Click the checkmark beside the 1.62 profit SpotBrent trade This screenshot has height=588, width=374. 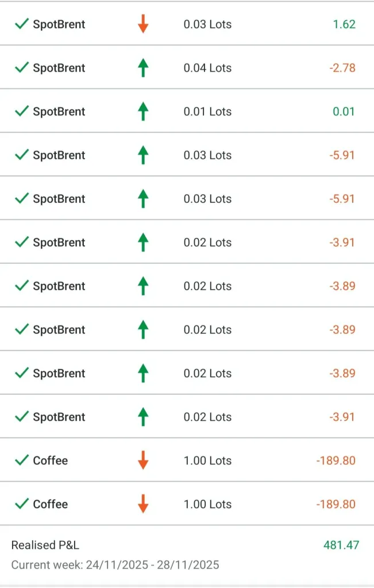click(22, 24)
